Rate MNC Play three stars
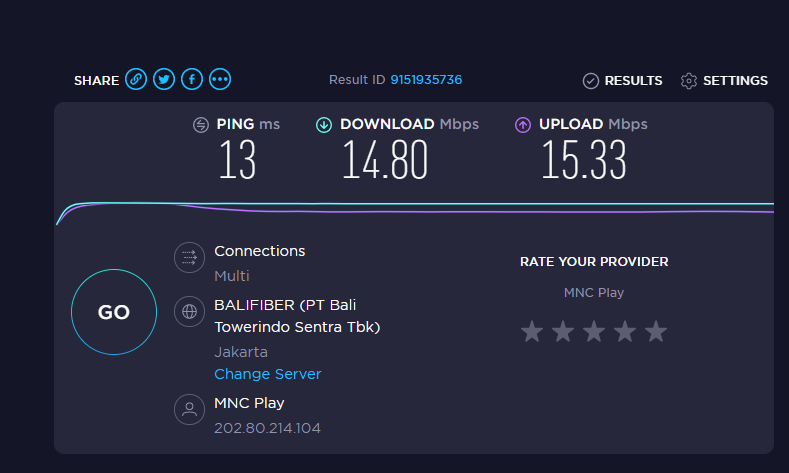The width and height of the screenshot is (789, 473). coord(594,331)
